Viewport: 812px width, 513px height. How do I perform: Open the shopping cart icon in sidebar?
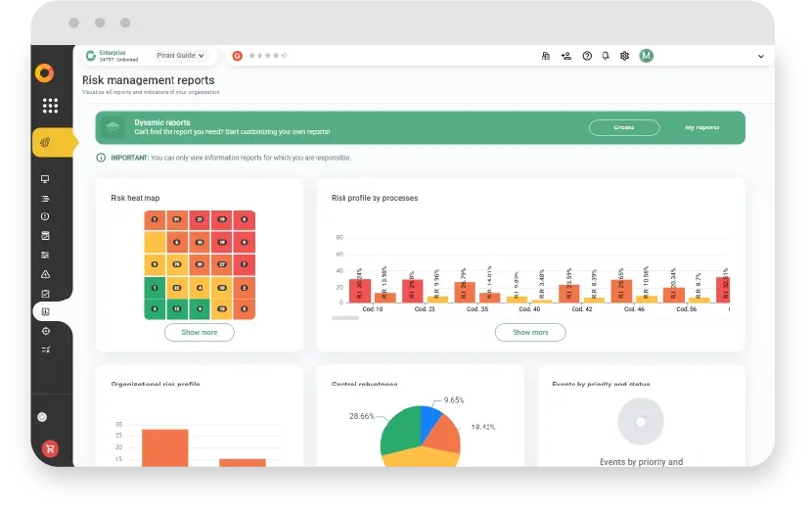tap(50, 448)
